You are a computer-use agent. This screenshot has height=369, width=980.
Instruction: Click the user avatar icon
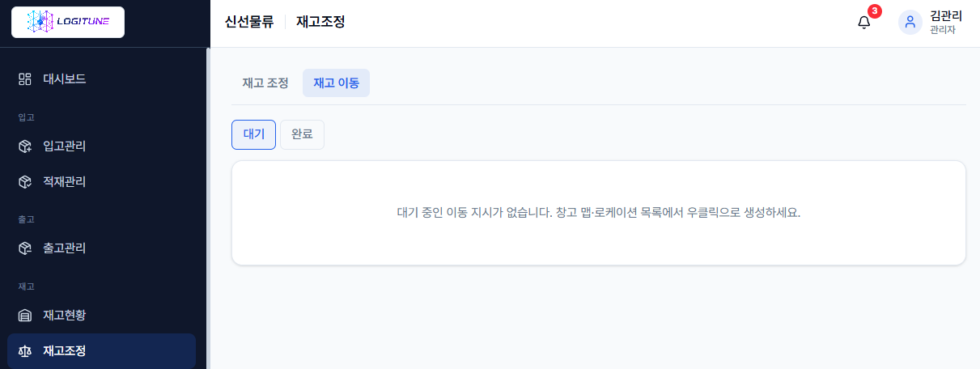(910, 23)
